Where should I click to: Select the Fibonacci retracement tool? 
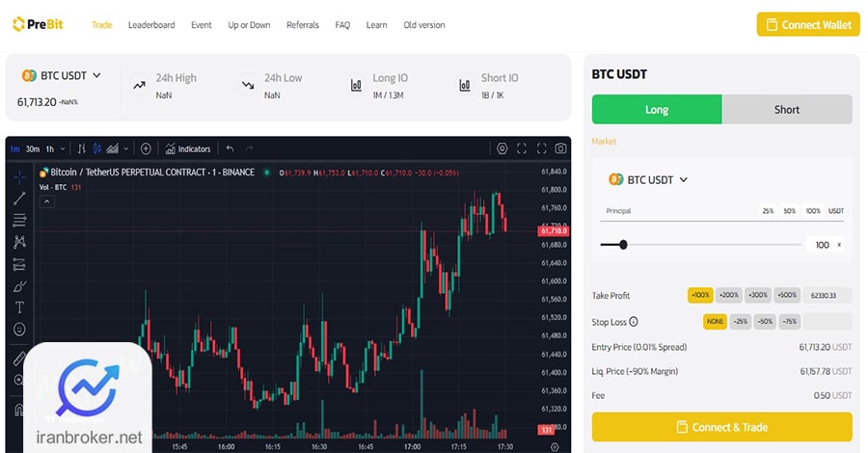[x=19, y=220]
